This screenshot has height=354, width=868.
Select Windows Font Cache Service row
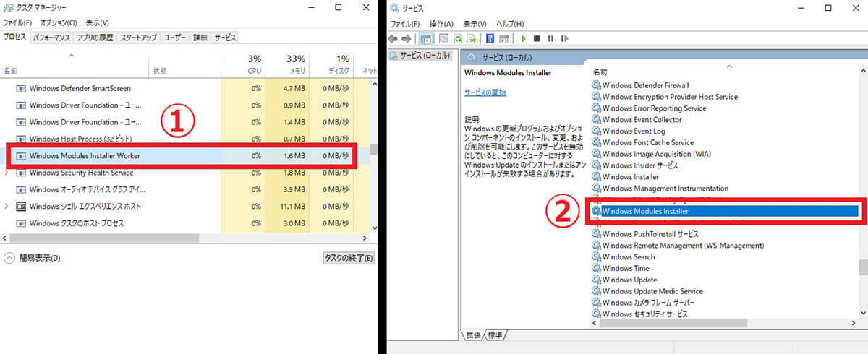tap(642, 143)
